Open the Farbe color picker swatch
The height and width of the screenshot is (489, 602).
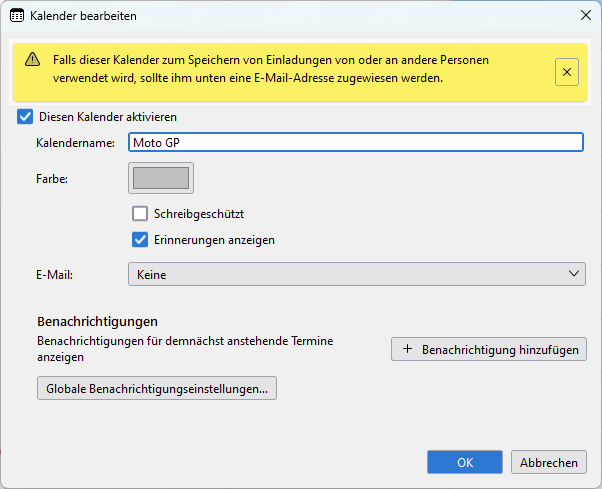pyautogui.click(x=161, y=178)
